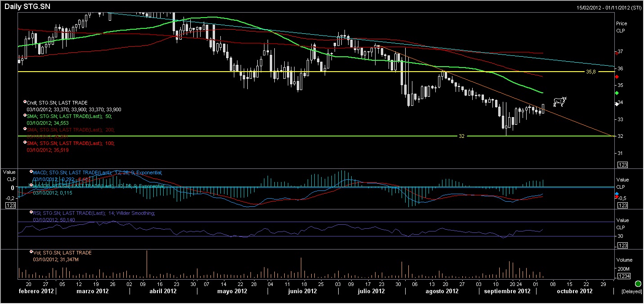Click the 15/02/2012 - 01/11/2012 (STI) date range
The image size is (644, 304).
609,8
